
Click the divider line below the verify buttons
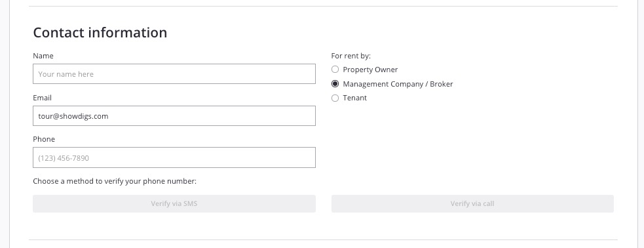coord(323,239)
